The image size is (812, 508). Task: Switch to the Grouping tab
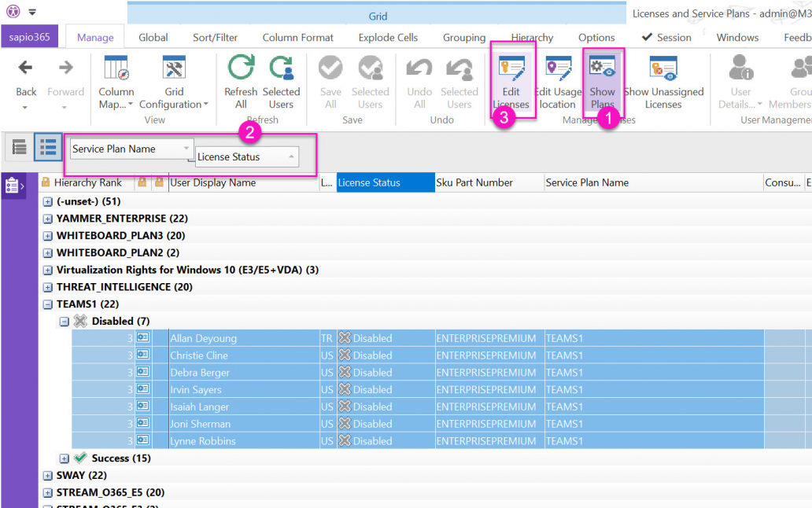[x=464, y=37]
